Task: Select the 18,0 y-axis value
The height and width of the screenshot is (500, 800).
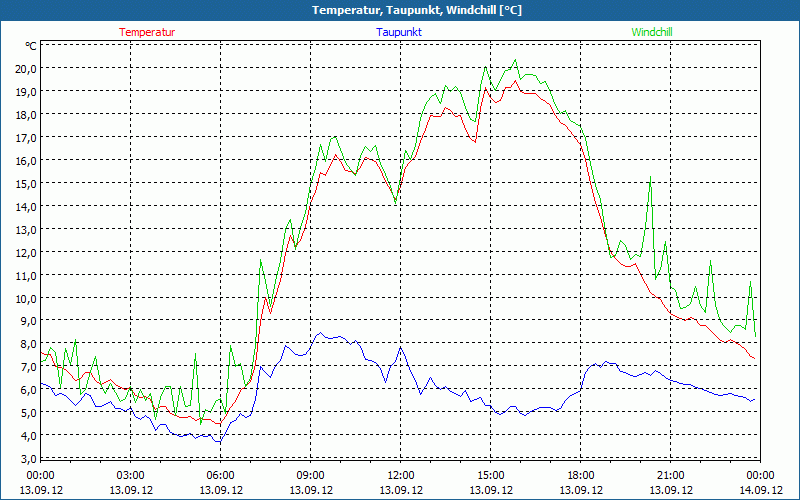Action: tap(26, 114)
